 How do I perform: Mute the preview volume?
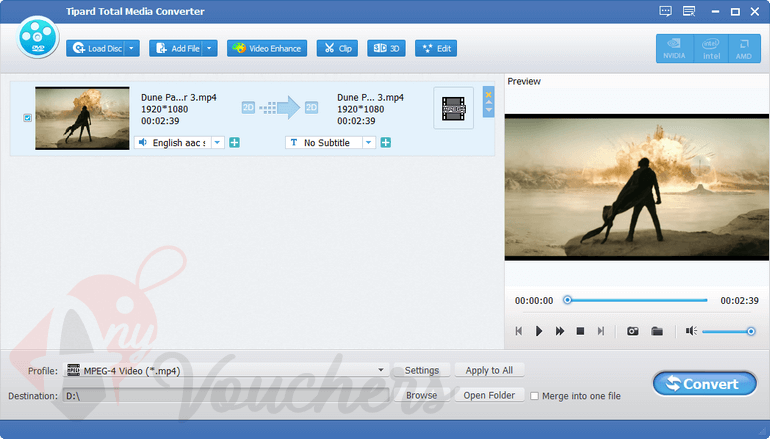691,331
